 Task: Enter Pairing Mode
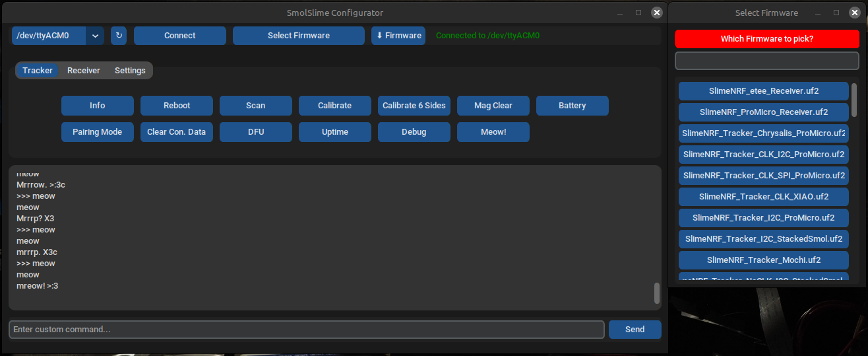point(98,132)
